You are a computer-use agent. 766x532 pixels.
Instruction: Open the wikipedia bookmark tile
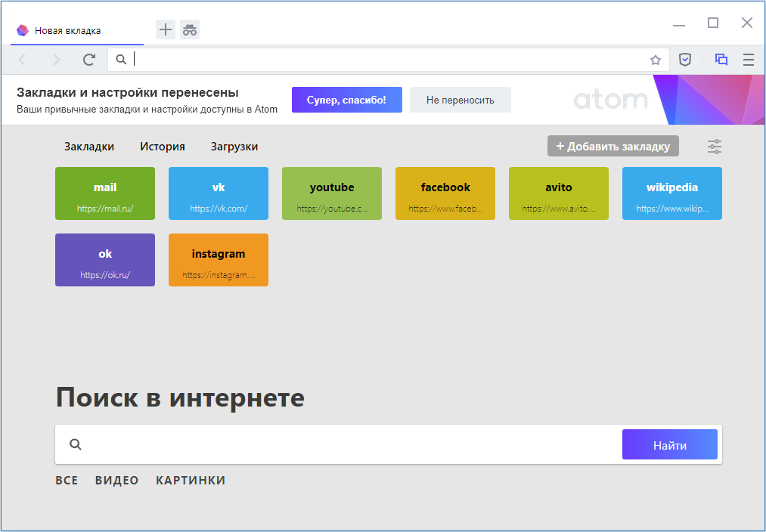(x=671, y=193)
